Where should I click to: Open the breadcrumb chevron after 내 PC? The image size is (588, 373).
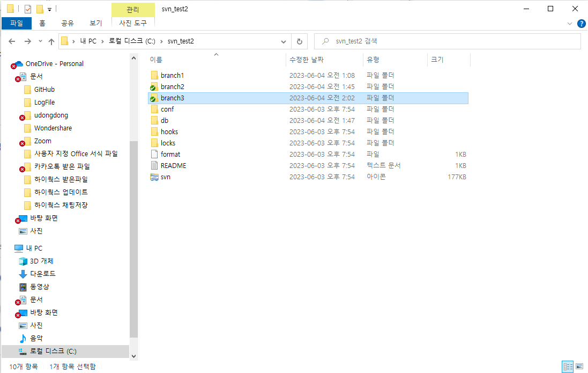tap(102, 41)
